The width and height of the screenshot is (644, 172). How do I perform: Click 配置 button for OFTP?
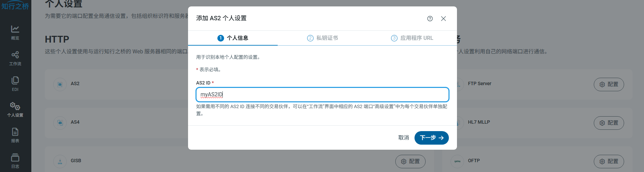pos(609,162)
